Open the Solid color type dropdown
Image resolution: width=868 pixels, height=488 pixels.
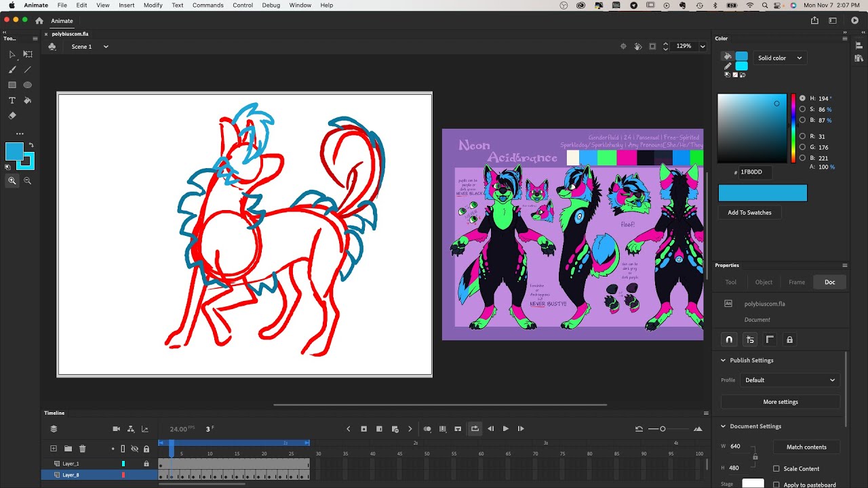(x=780, y=58)
